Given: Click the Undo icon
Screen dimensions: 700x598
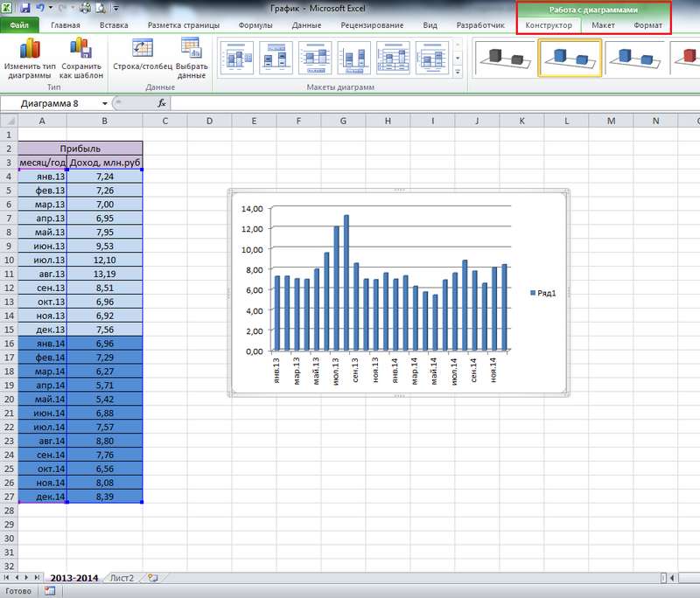Looking at the screenshot, I should tap(40, 8).
